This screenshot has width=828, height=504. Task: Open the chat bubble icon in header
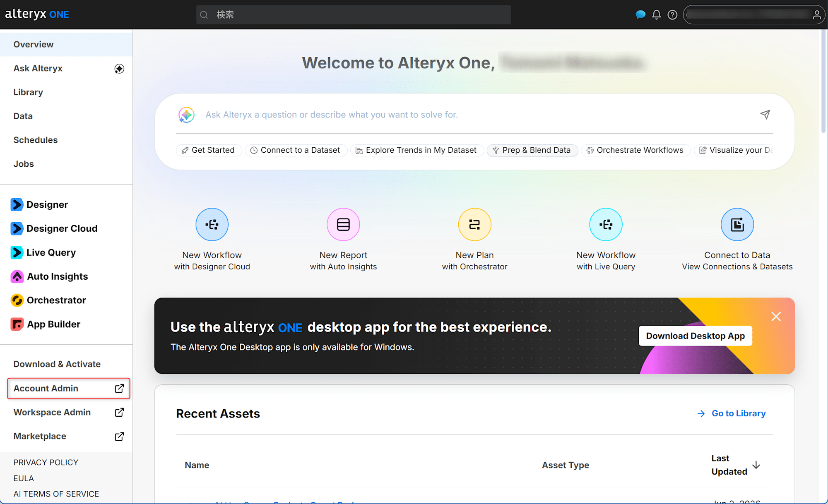click(640, 15)
